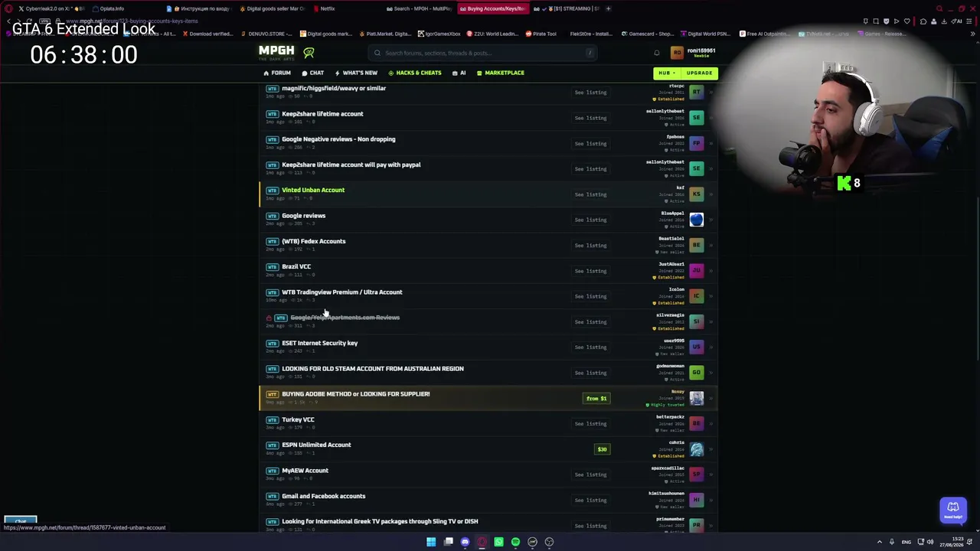Open Spotify from the taskbar
Viewport: 980px width, 551px height.
coord(515,542)
